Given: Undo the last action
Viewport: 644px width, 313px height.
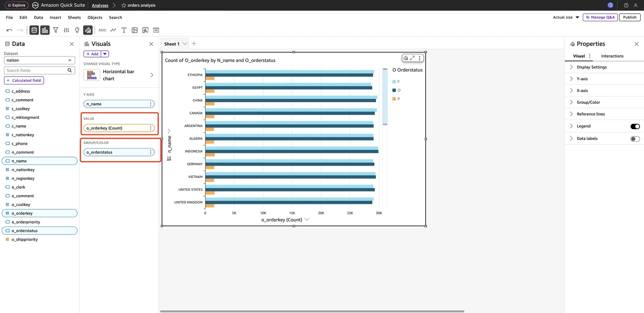Looking at the screenshot, I should click(9, 30).
